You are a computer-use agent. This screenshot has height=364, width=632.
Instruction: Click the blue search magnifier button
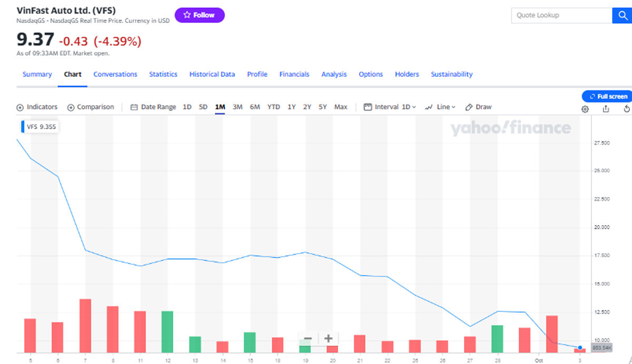(x=621, y=15)
